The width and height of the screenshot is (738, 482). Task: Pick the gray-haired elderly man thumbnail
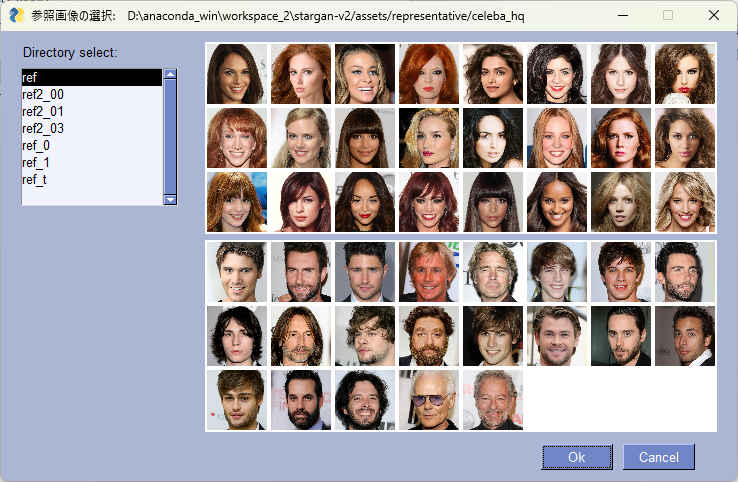[493, 400]
